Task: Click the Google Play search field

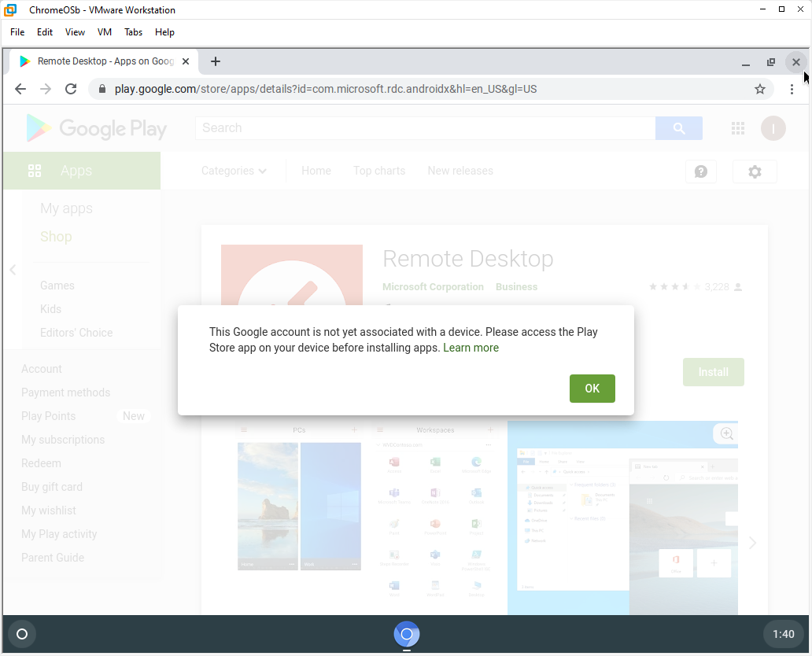Action: (x=425, y=128)
